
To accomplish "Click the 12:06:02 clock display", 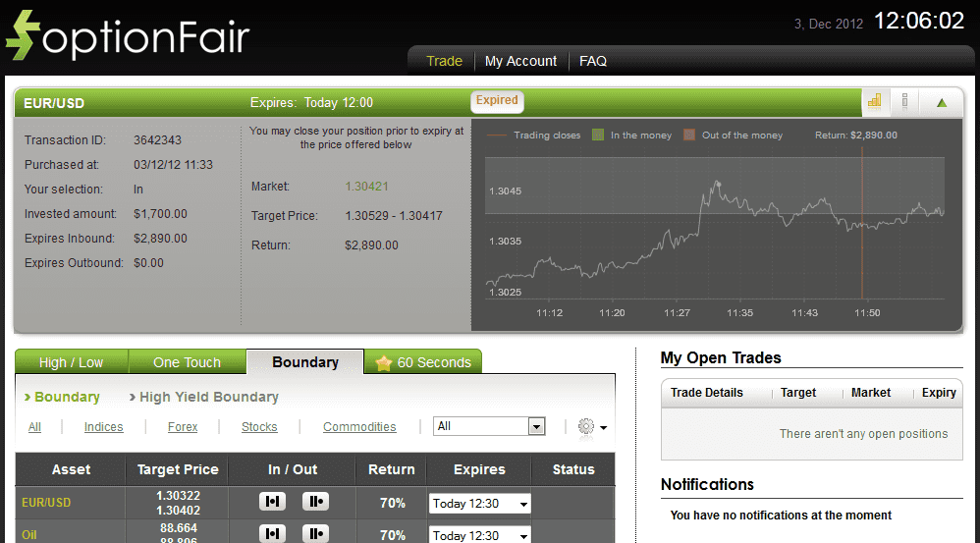I will pos(919,21).
